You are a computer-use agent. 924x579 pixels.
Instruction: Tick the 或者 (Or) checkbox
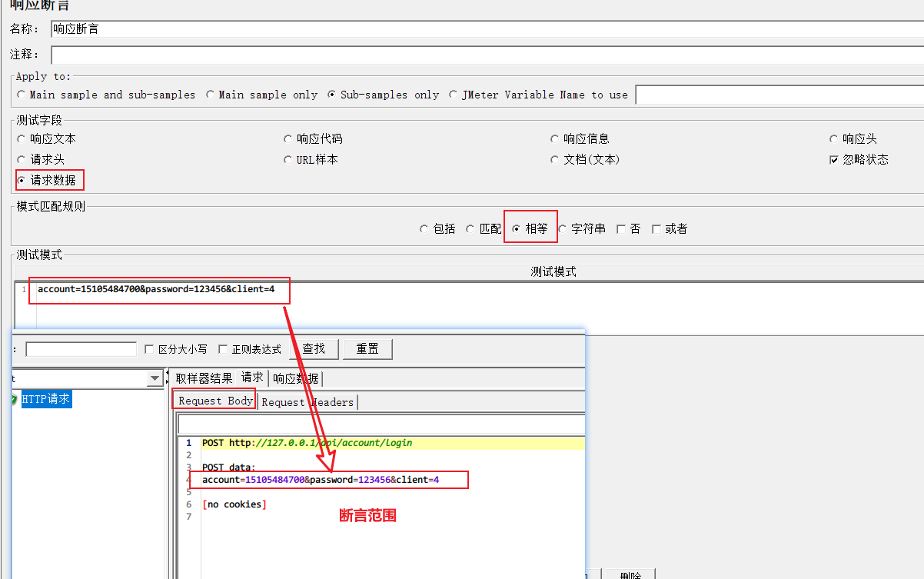(x=656, y=229)
